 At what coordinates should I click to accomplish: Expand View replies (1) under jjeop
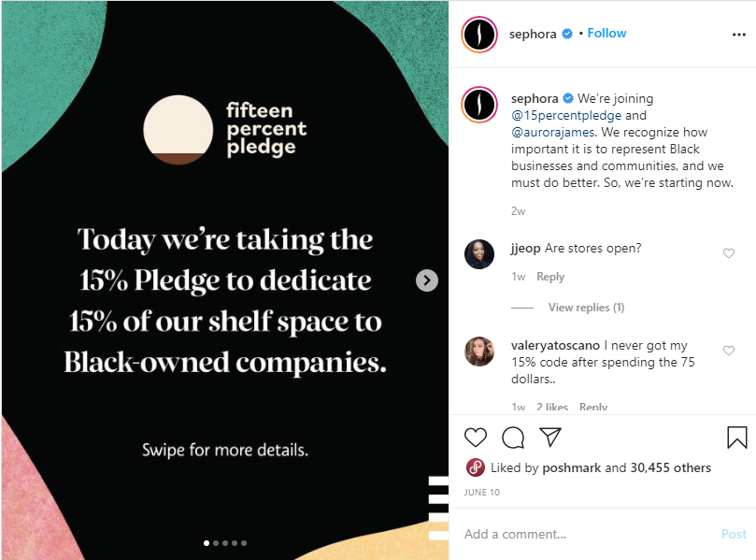click(586, 308)
